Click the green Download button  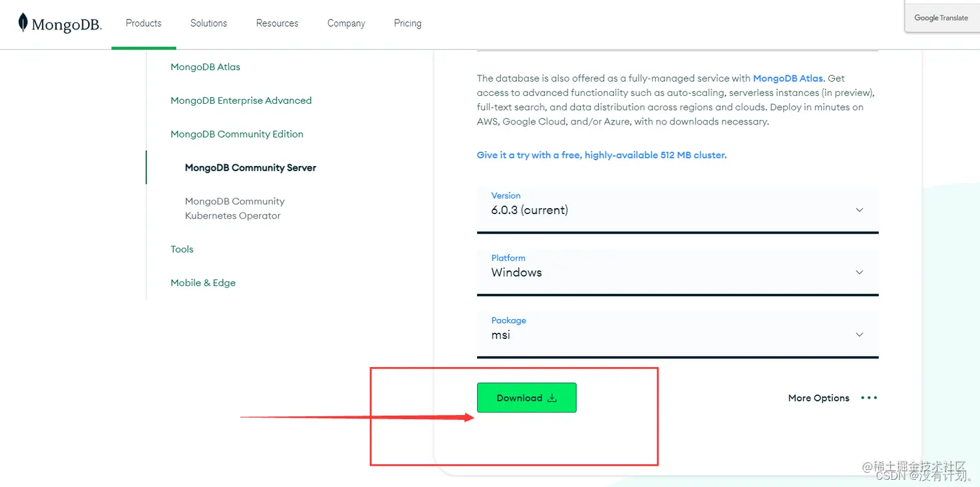click(x=526, y=398)
